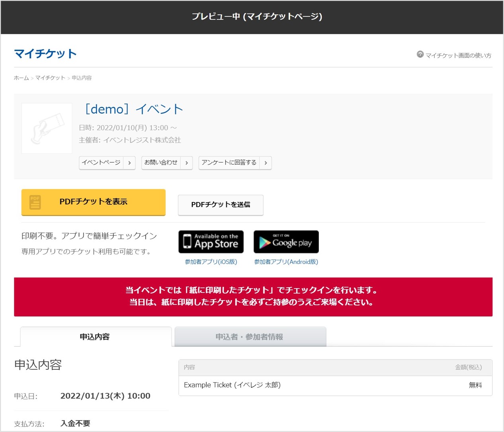Click the chevron on お問い合わせ button
Image resolution: width=504 pixels, height=432 pixels.
[x=187, y=163]
